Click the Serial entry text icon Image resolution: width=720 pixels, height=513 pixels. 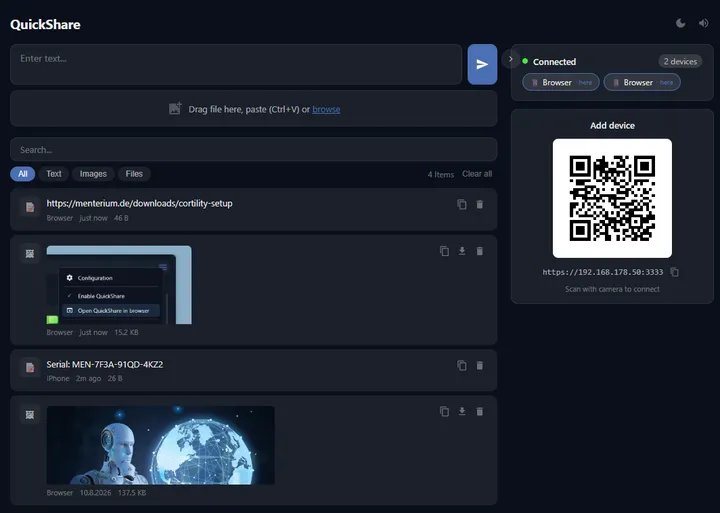tap(30, 368)
